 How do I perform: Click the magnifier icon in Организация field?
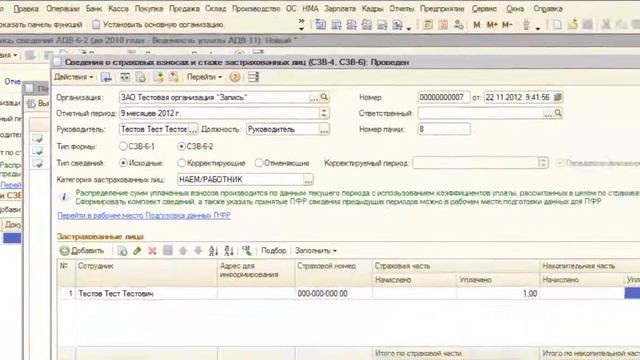click(x=324, y=97)
